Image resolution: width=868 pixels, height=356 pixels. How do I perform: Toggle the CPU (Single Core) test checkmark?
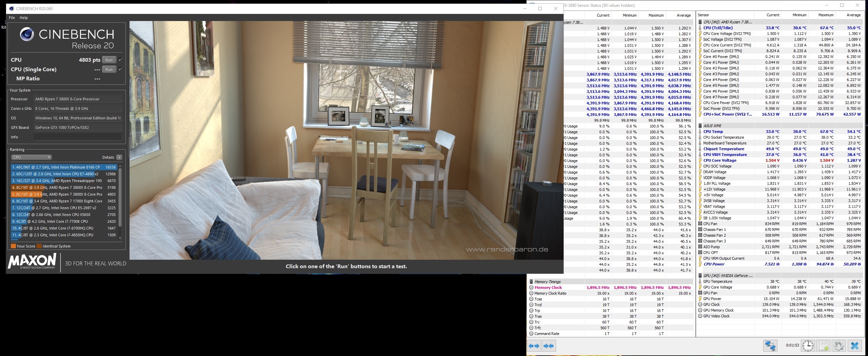pos(120,69)
